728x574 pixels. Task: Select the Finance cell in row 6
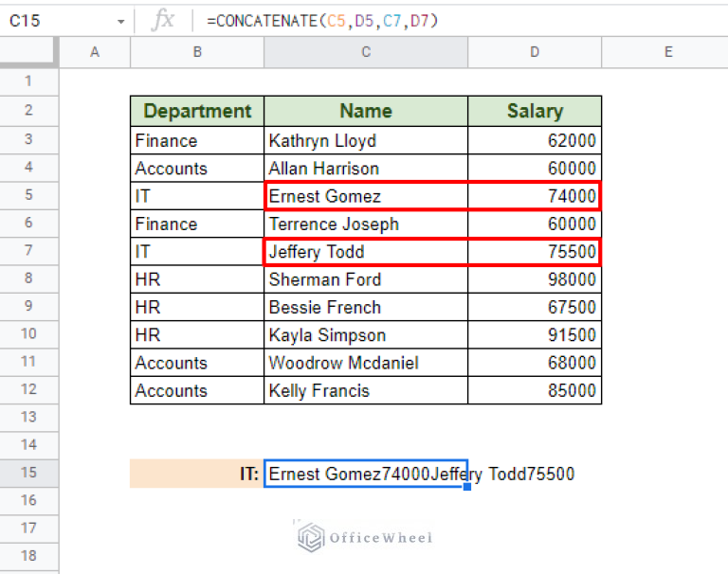(x=197, y=224)
